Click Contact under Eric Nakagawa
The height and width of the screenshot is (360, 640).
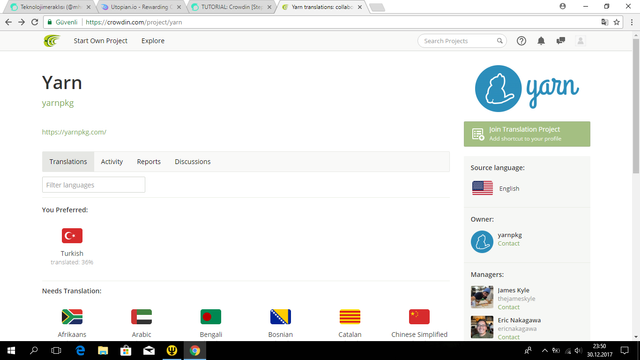(509, 337)
